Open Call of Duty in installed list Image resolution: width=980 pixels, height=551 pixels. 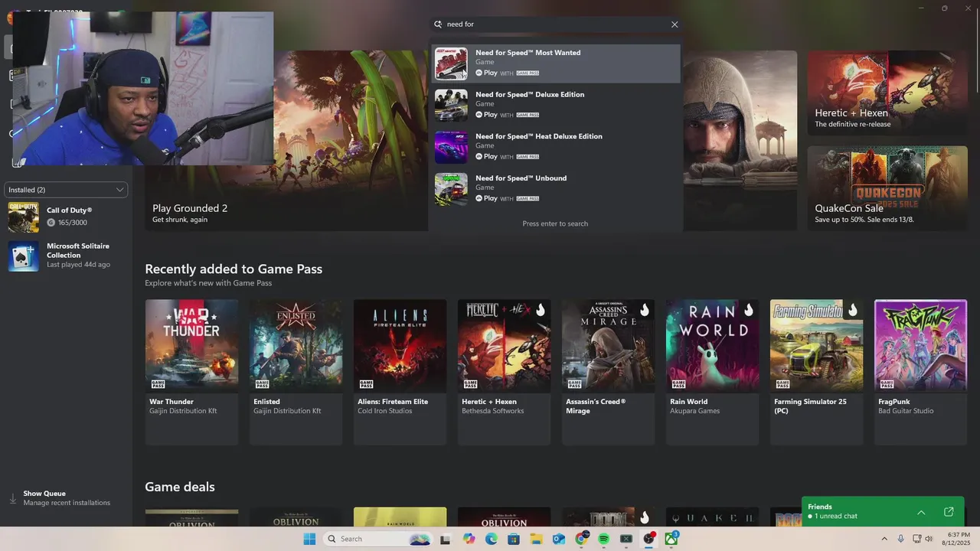[66, 217]
